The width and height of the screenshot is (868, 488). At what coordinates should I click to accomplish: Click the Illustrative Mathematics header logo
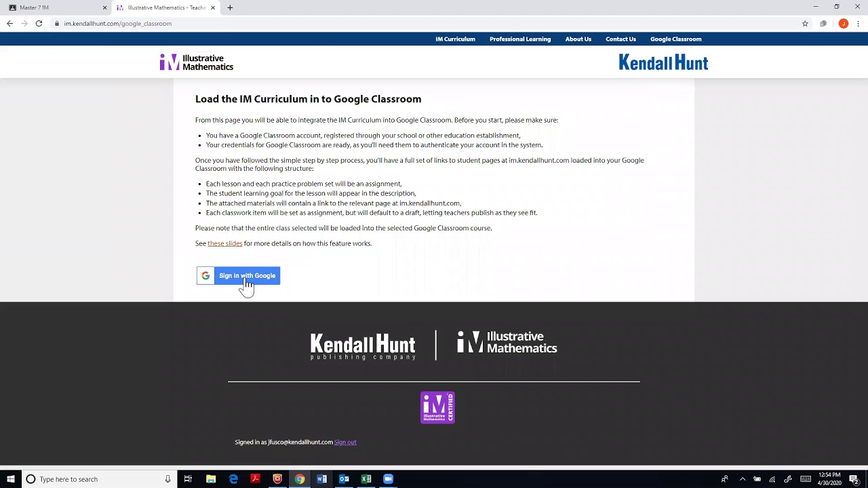point(197,62)
